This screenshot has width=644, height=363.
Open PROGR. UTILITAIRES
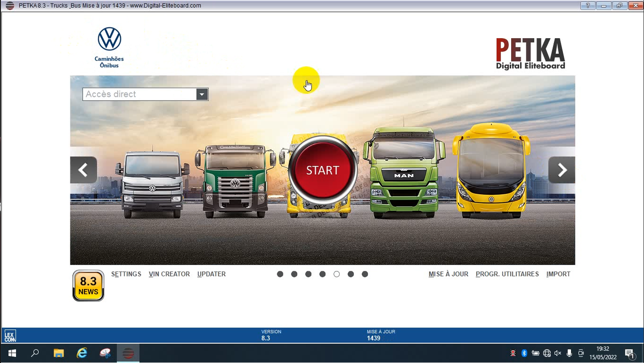[x=507, y=274]
